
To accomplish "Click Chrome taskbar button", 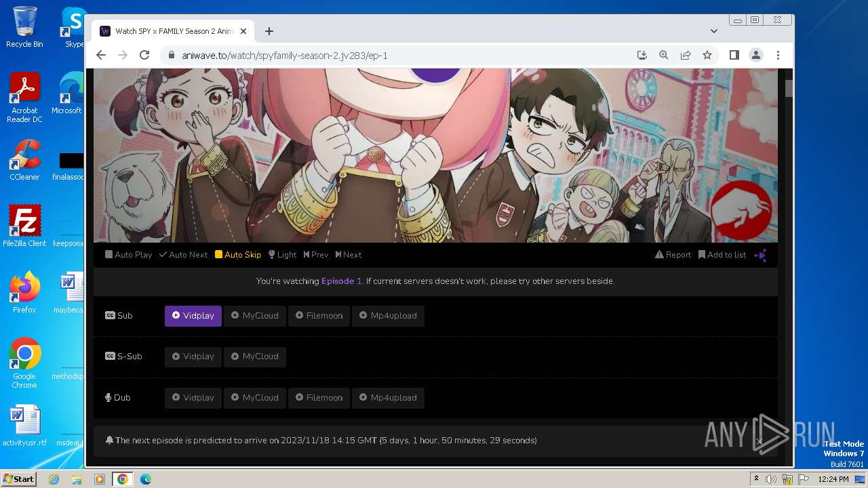I will click(x=122, y=479).
